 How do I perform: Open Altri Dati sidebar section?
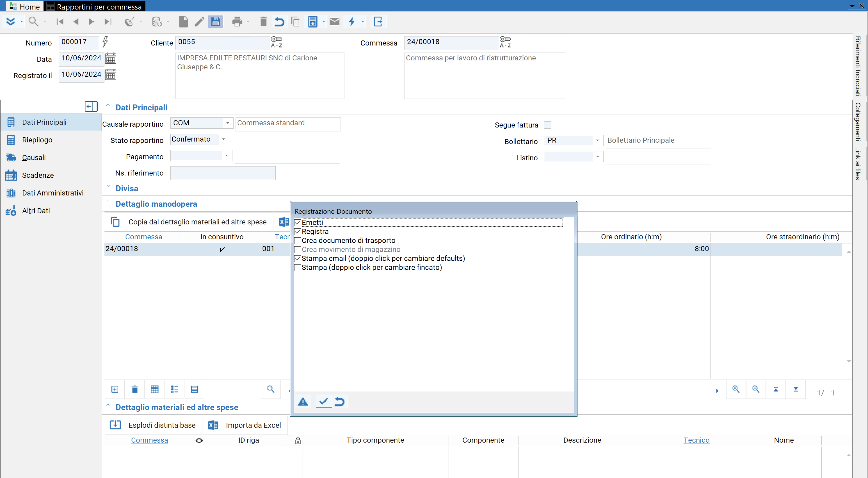pyautogui.click(x=51, y=211)
